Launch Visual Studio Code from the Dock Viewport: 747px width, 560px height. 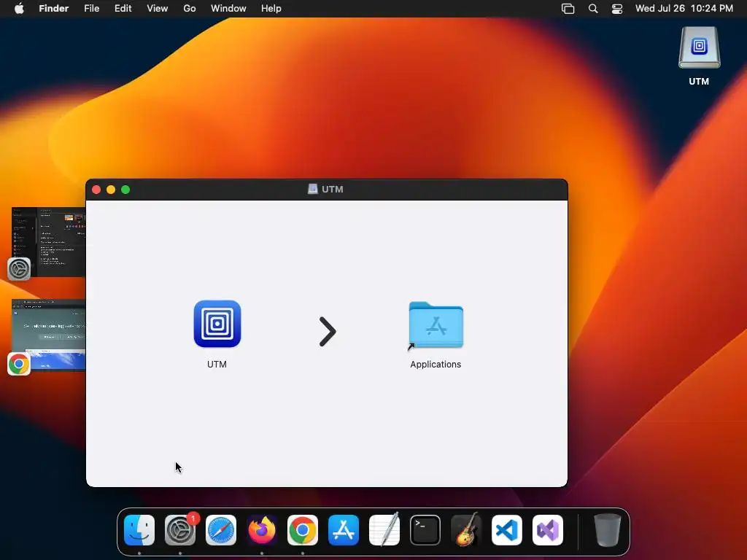point(507,530)
